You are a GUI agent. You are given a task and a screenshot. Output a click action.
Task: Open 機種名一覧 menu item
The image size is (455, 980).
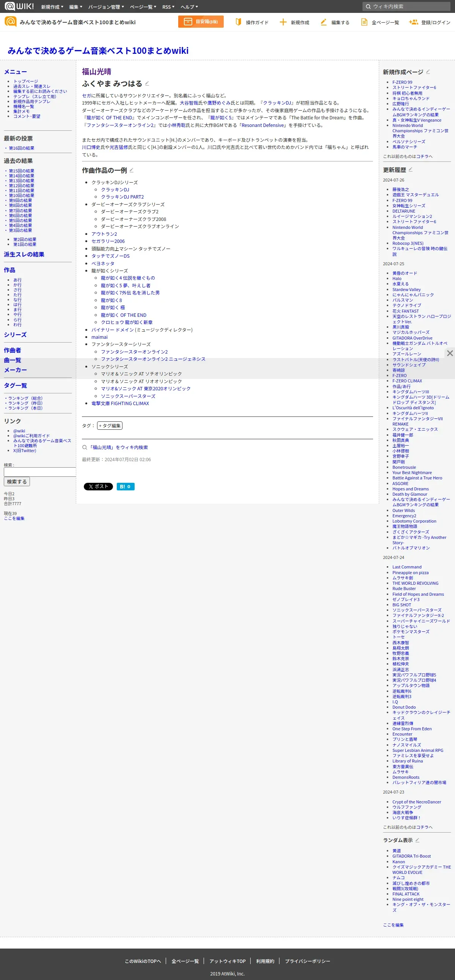click(x=24, y=106)
